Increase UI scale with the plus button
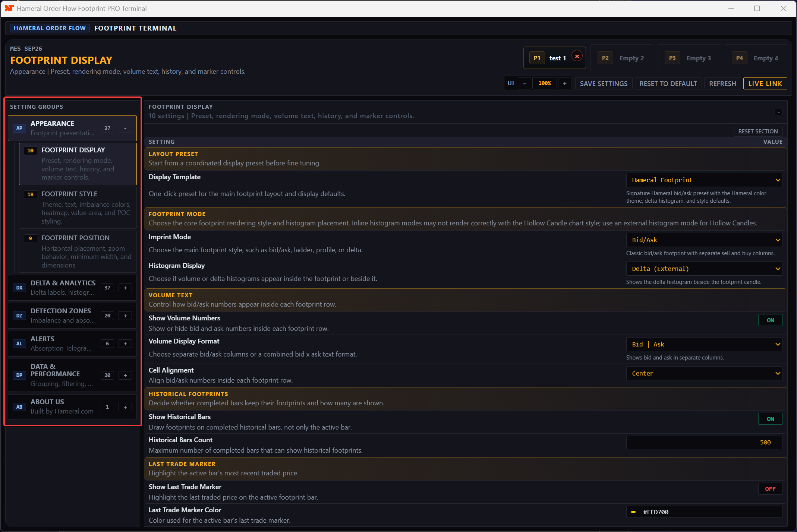This screenshot has width=797, height=532. coord(565,83)
